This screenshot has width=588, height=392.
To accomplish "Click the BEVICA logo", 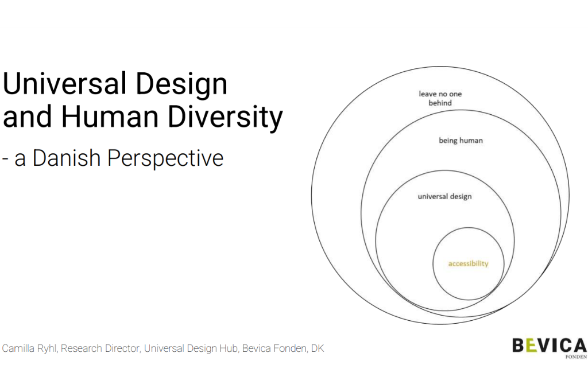I will coord(549,347).
